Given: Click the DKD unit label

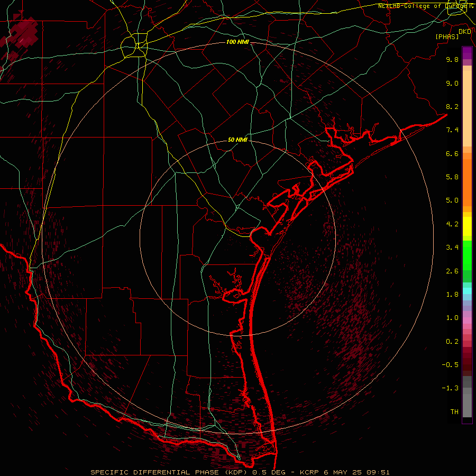Looking at the screenshot, I should tap(465, 31).
